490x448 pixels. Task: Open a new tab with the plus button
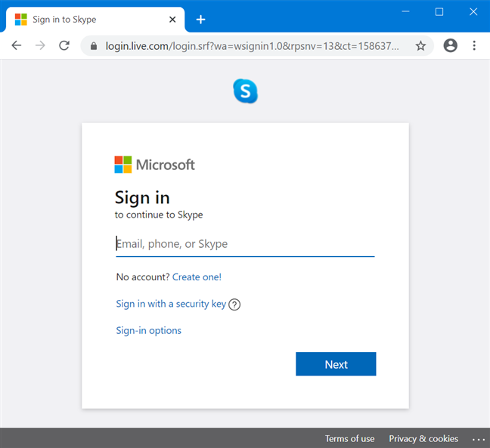click(x=200, y=20)
